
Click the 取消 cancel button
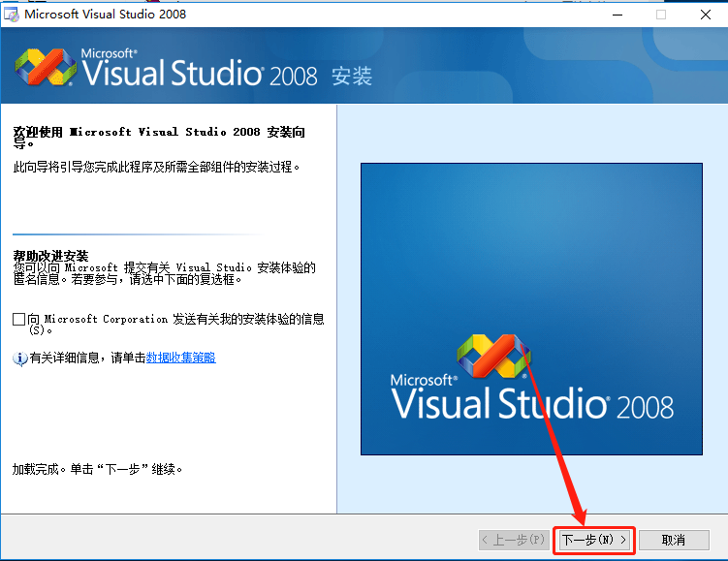pos(674,540)
